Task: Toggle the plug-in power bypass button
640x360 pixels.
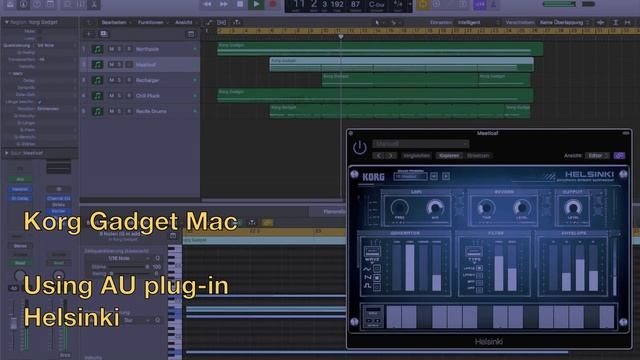Action: 360,147
